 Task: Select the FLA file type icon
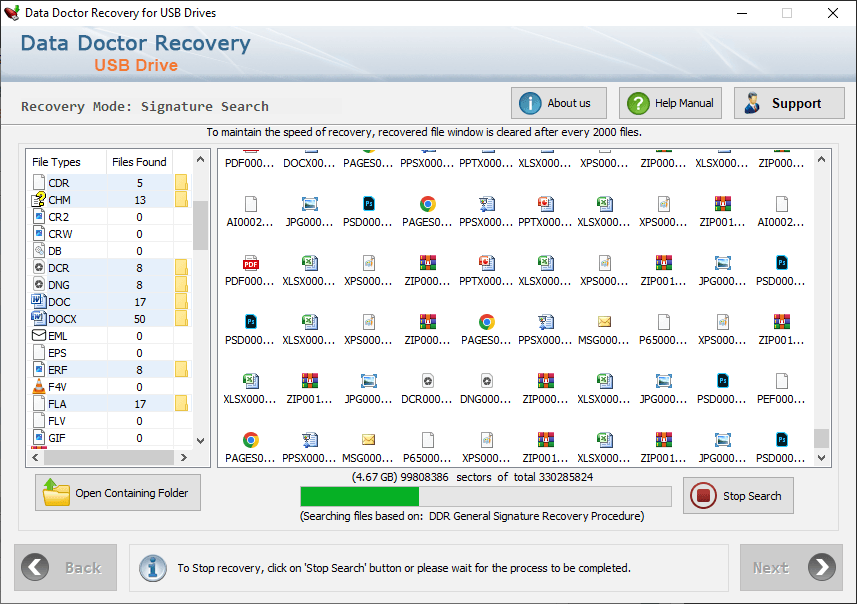pyautogui.click(x=39, y=403)
